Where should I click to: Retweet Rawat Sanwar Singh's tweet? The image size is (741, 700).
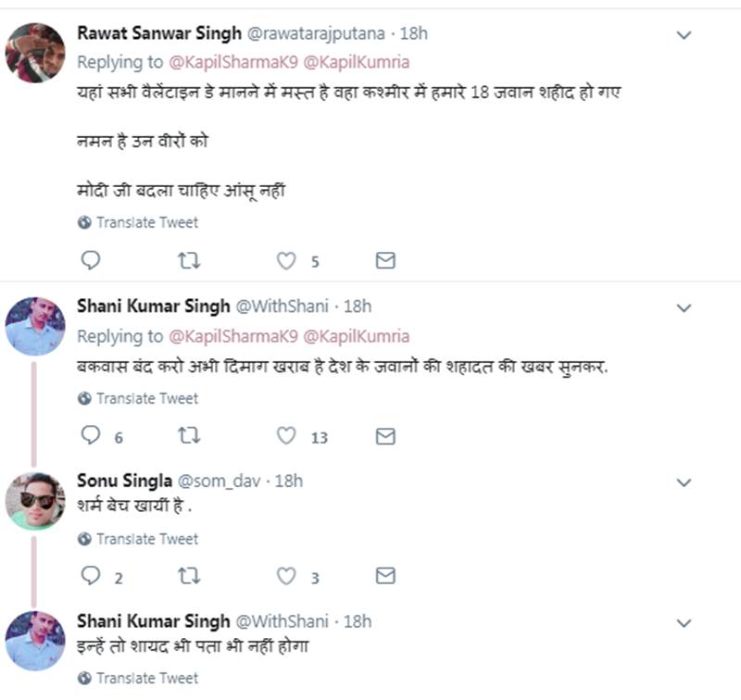tap(189, 261)
